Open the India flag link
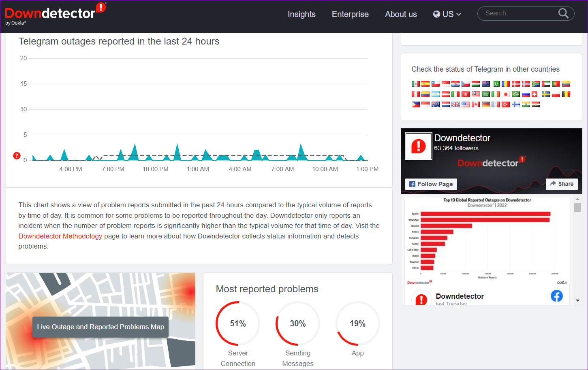Viewport: 588px width, 370px height. 526,104
